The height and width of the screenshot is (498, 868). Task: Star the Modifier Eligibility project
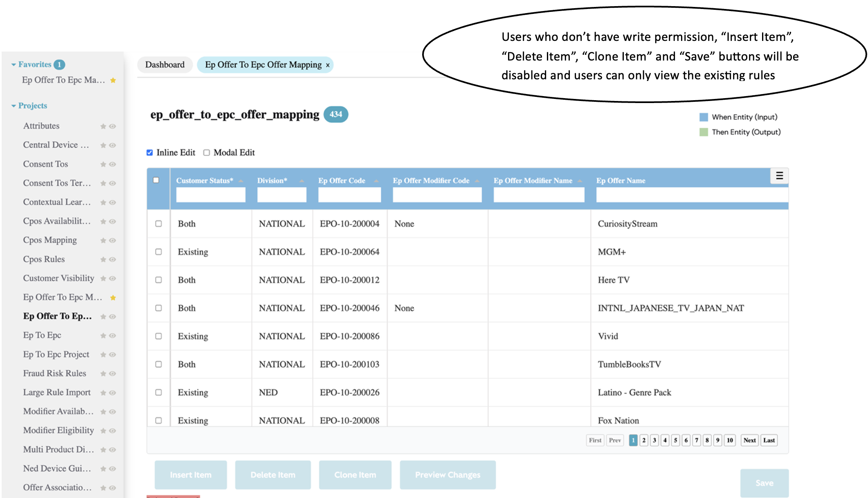103,431
